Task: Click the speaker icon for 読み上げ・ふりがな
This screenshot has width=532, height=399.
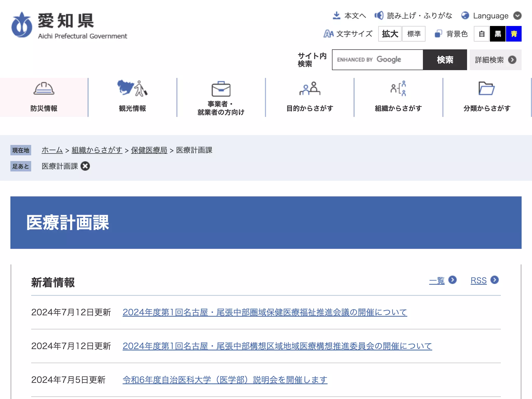Action: [379, 16]
